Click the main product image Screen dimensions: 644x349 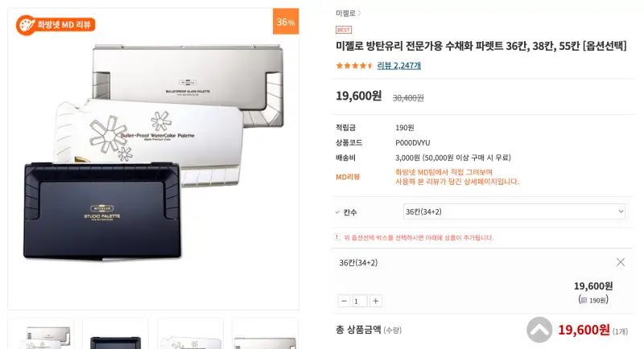(x=153, y=158)
